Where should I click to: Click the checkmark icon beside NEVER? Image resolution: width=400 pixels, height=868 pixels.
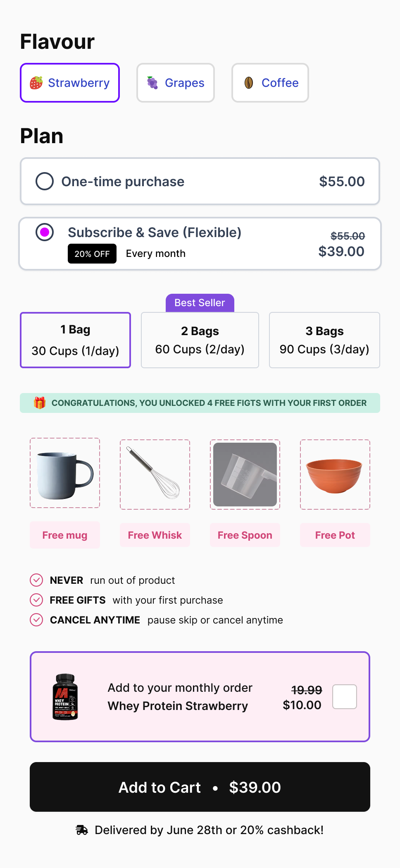(36, 580)
